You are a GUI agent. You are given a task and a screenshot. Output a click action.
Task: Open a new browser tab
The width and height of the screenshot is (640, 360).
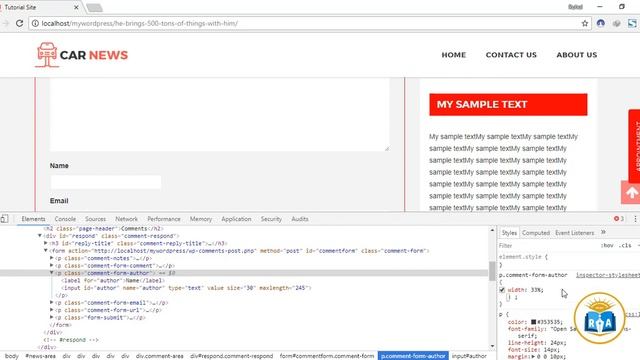94,8
